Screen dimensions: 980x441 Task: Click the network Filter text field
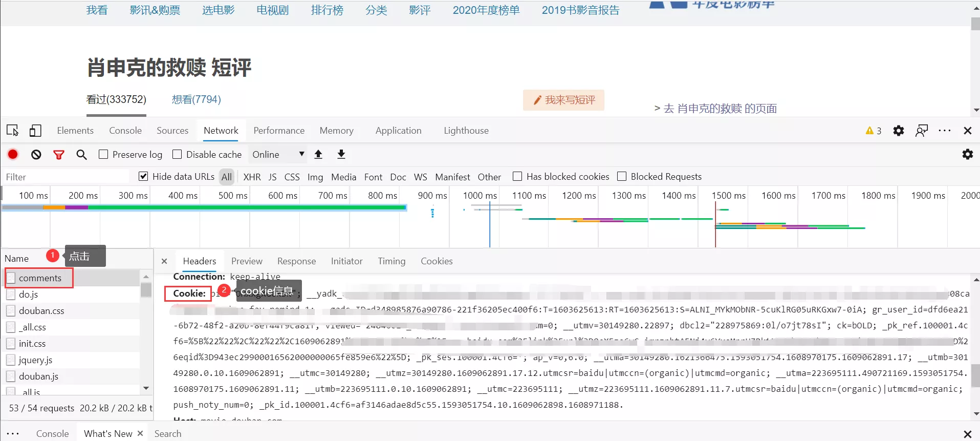pos(67,177)
